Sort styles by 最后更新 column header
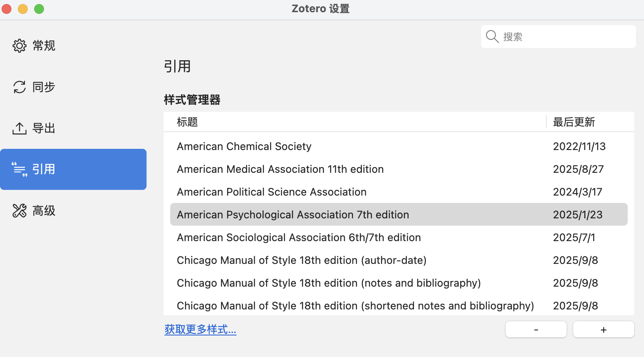The image size is (644, 357). tap(574, 122)
